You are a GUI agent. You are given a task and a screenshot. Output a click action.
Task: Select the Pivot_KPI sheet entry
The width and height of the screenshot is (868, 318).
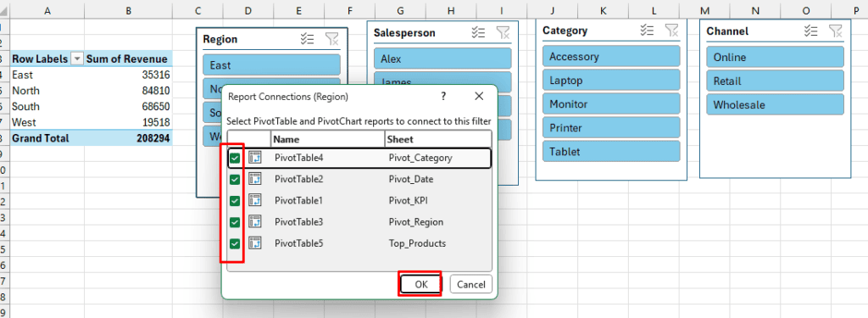pos(409,200)
